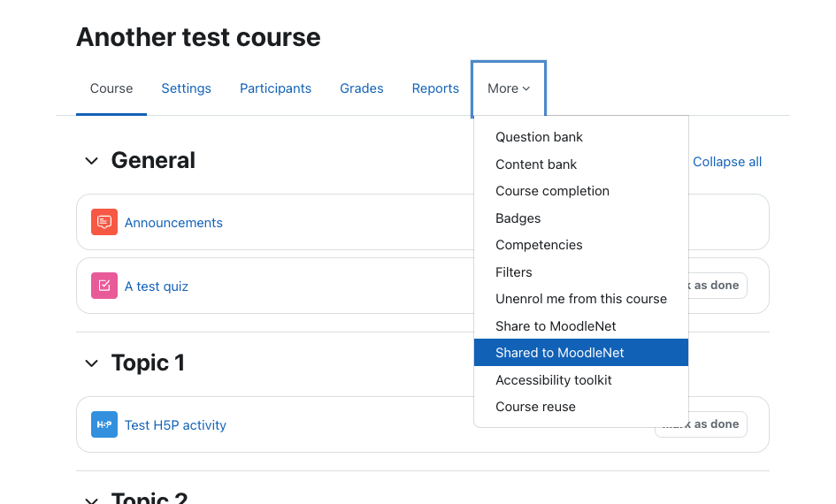Click the Announcements forum icon
The width and height of the screenshot is (836, 504).
click(x=104, y=222)
